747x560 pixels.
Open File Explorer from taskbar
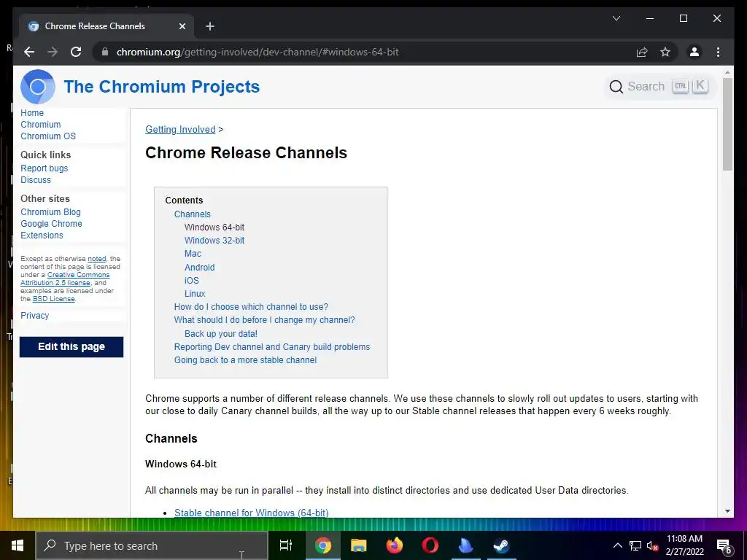[358, 545]
